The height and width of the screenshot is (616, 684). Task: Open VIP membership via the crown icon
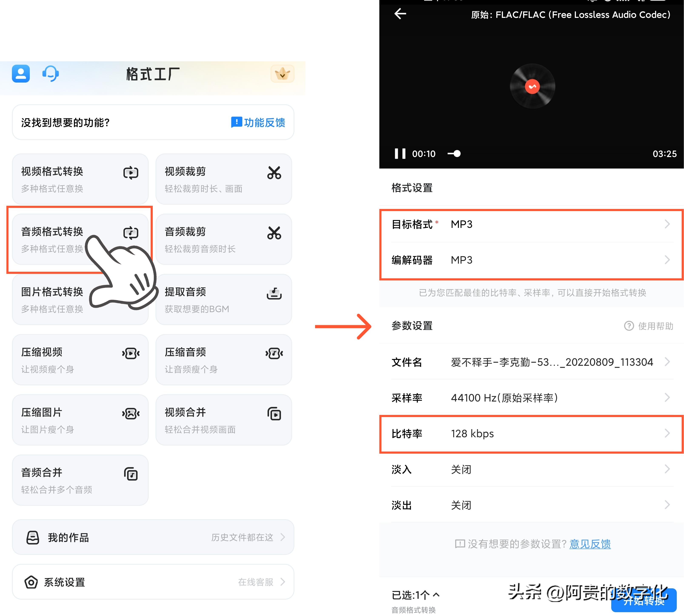pyautogui.click(x=283, y=74)
